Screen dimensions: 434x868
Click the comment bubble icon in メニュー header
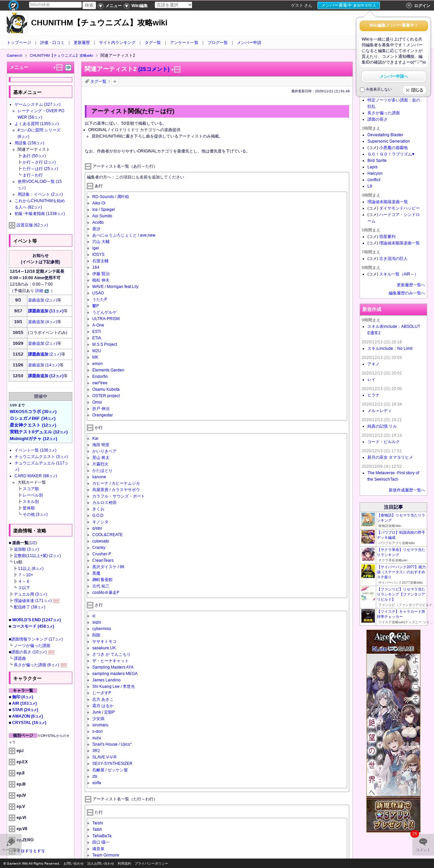[x=68, y=68]
